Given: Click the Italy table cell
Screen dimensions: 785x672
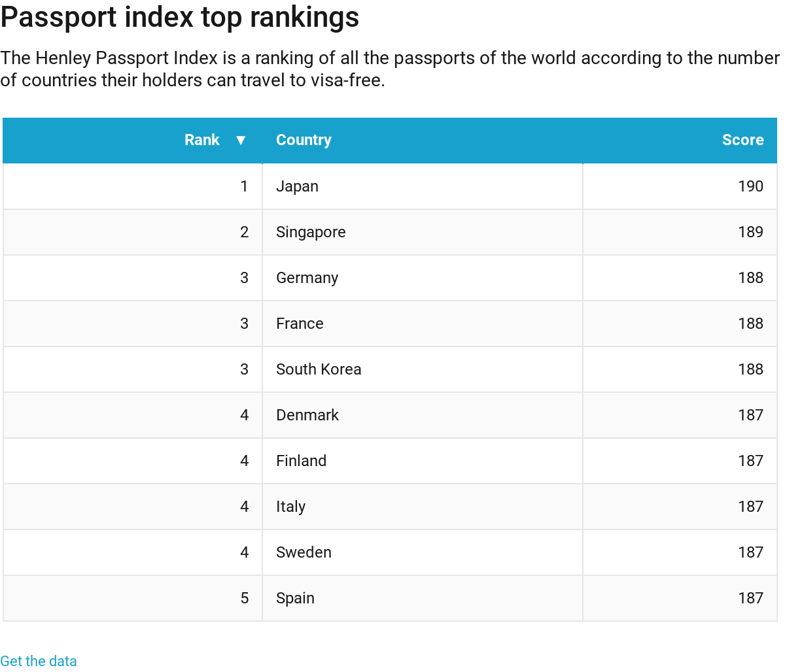Looking at the screenshot, I should pos(290,507).
